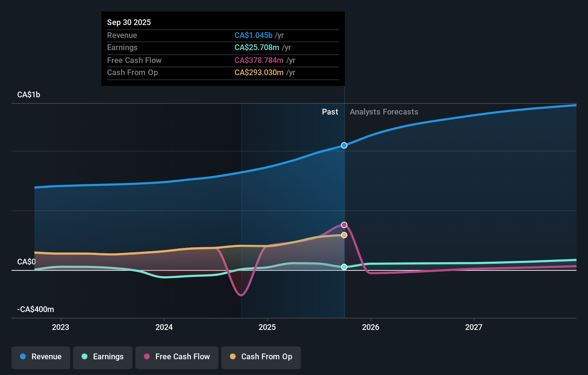Expand the Sep 30 2025 tooltip header
Screen dimensions: 588x375
point(129,22)
